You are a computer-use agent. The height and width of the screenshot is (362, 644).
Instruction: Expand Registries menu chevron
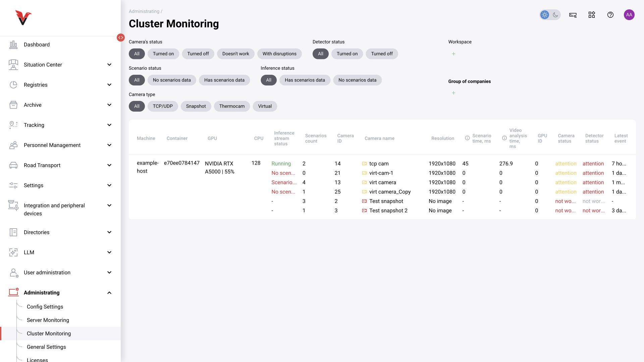pos(109,85)
